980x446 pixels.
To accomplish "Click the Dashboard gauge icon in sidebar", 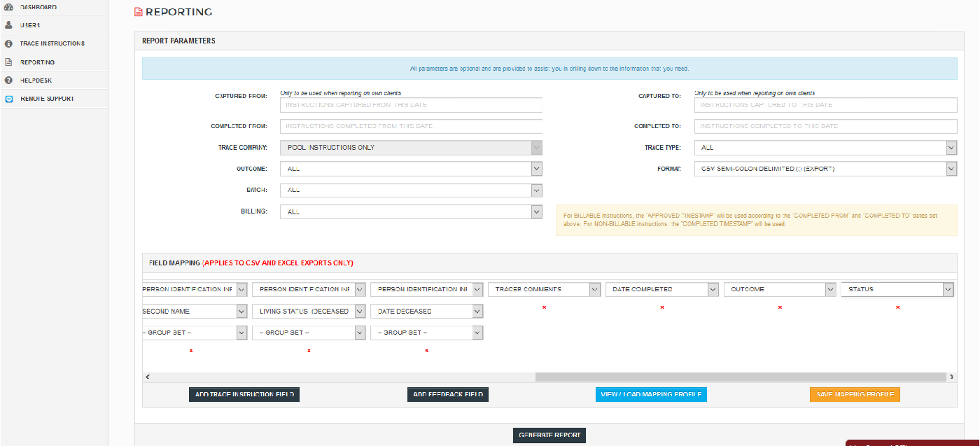I will 9,7.
